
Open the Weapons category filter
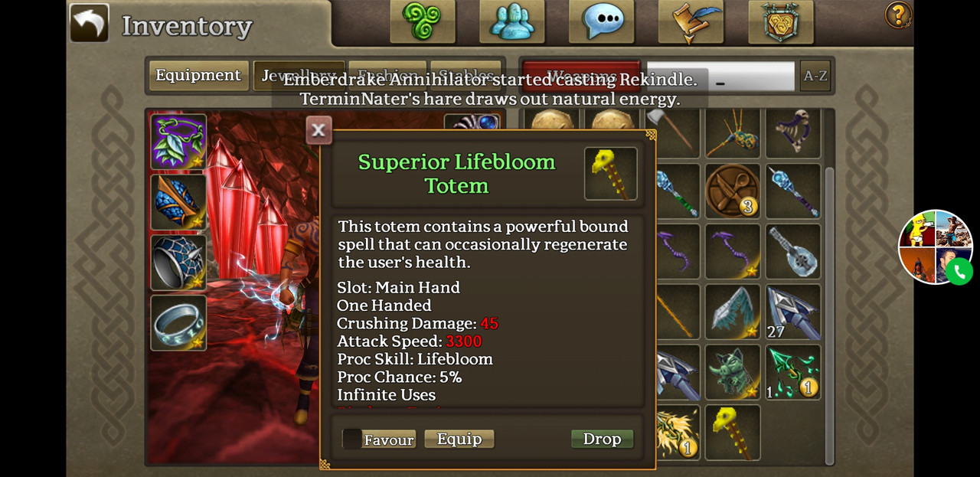(581, 77)
